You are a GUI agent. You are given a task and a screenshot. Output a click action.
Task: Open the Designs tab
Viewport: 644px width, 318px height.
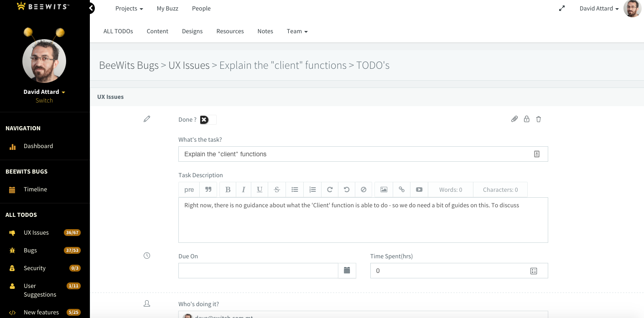point(192,31)
